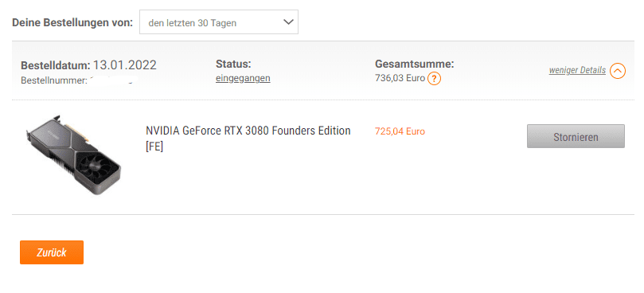Click the 'Deine Bestellungen von:' label
The width and height of the screenshot is (644, 293).
pyautogui.click(x=72, y=22)
